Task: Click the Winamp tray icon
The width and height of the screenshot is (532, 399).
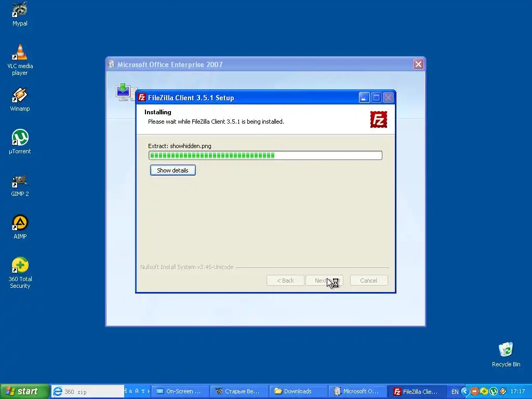Action: tap(503, 392)
